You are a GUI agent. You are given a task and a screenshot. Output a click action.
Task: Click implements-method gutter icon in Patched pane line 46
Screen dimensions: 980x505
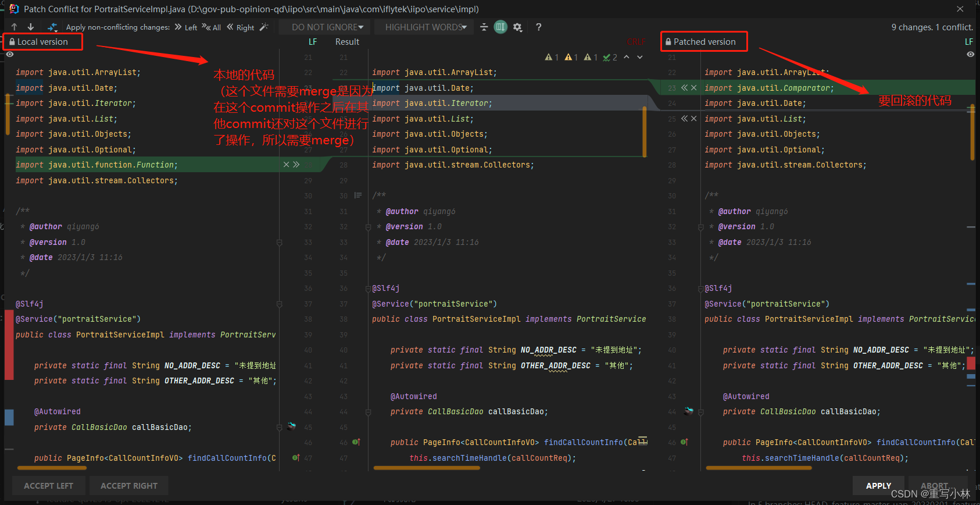coord(685,442)
